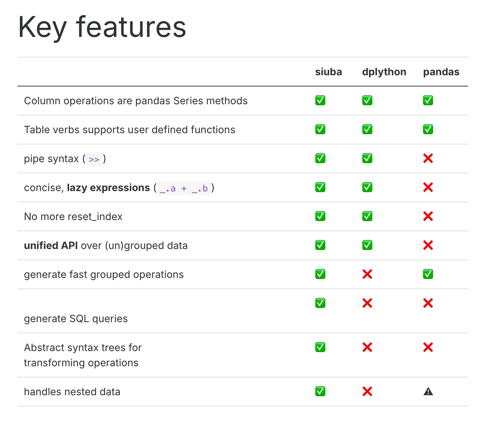Click pandas checkmark for fast grouped operations

(x=428, y=274)
